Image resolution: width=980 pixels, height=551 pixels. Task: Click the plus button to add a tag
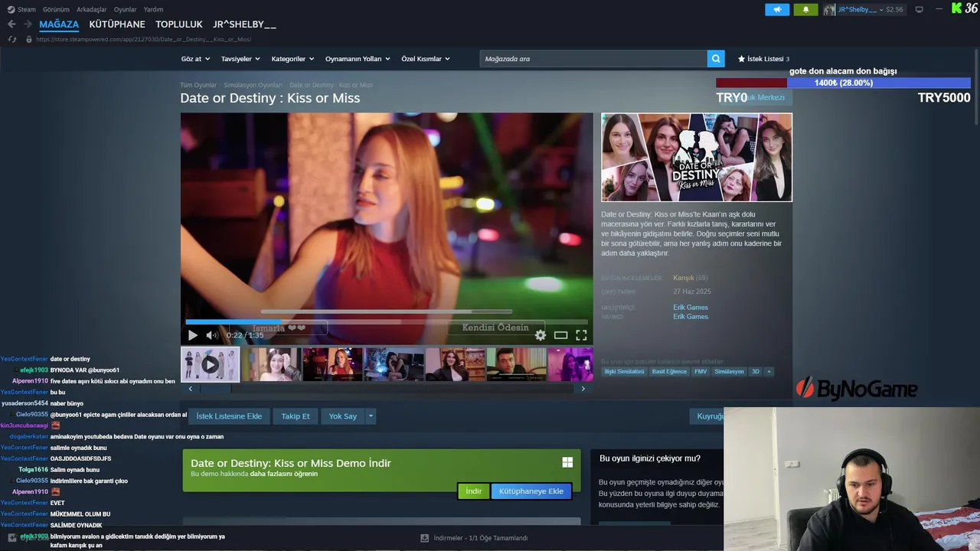tap(769, 371)
